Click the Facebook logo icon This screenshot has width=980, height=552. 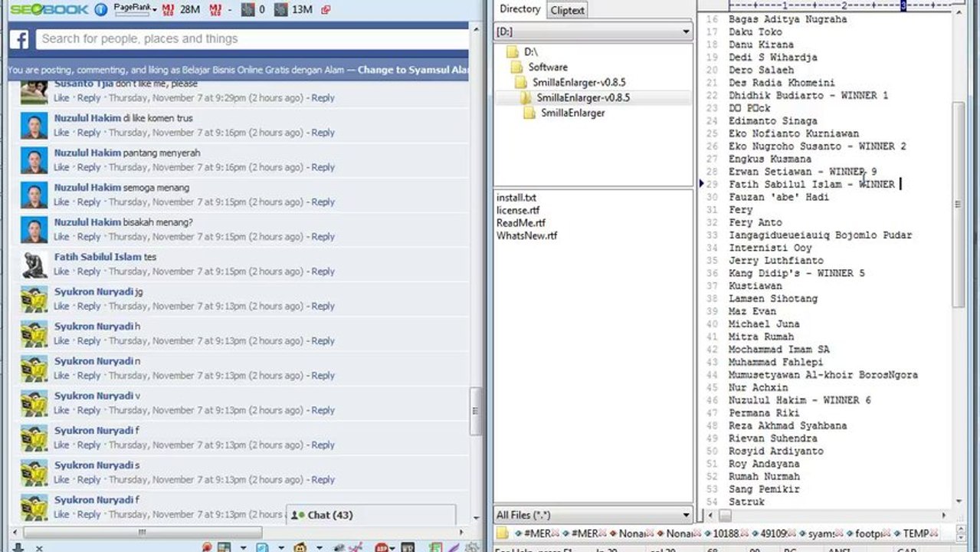click(18, 39)
